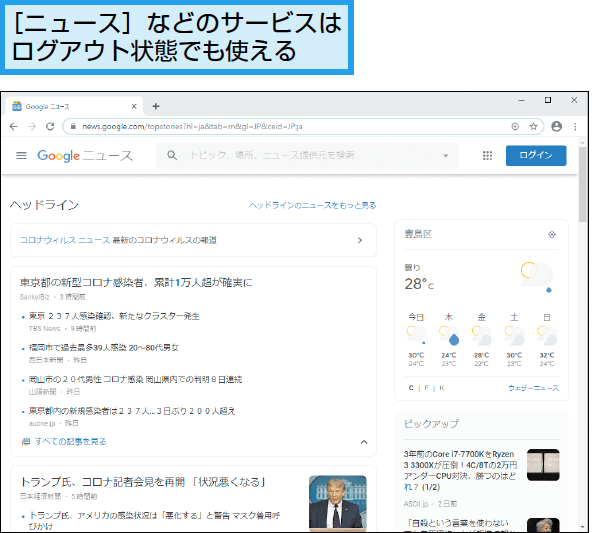600x533 pixels.
Task: Switch temperature unit to Kelvin
Action: (x=442, y=388)
